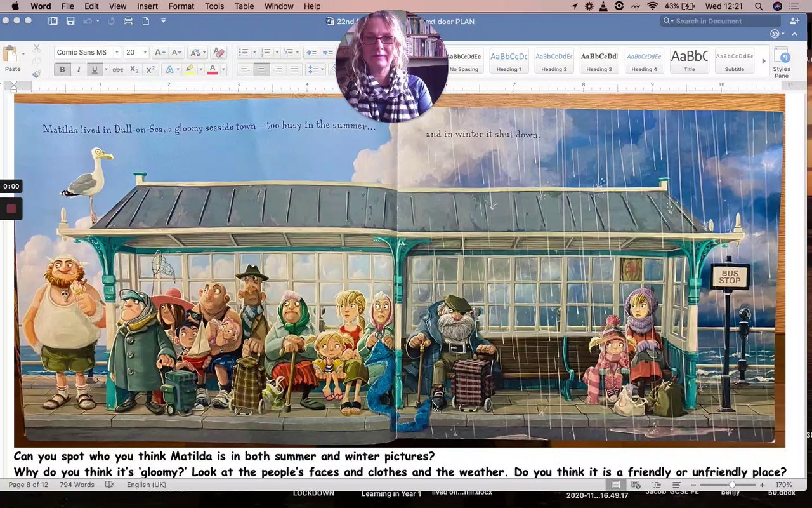Image resolution: width=812 pixels, height=508 pixels.
Task: Click the sidebar layout icon in title bar
Action: (x=53, y=21)
